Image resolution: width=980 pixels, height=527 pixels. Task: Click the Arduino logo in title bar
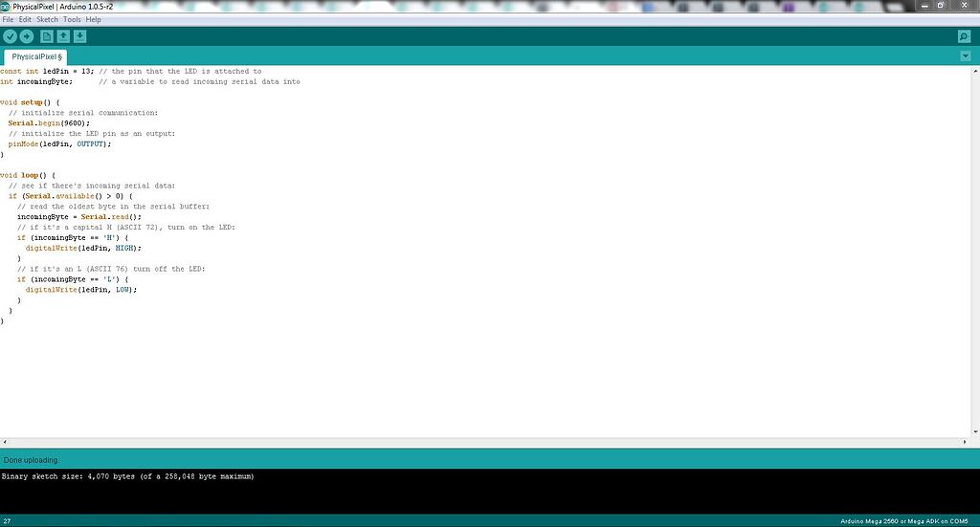coord(6,7)
